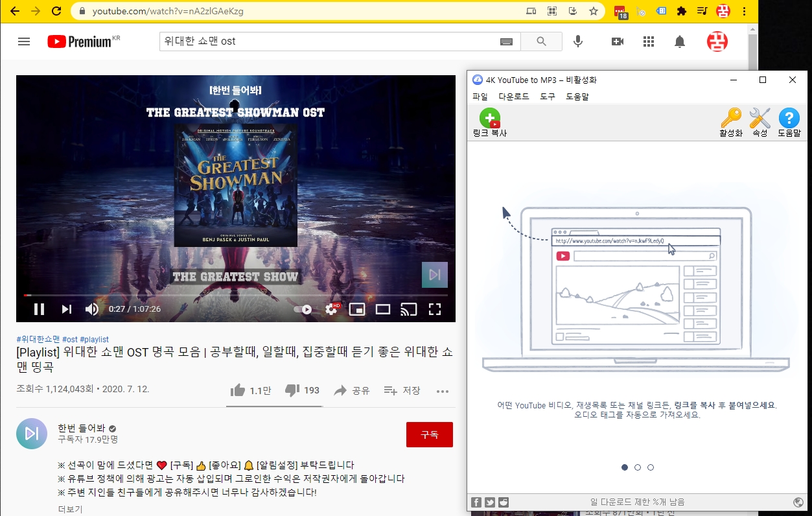
Task: Click the Reddit icon in 4K status bar
Action: click(504, 502)
